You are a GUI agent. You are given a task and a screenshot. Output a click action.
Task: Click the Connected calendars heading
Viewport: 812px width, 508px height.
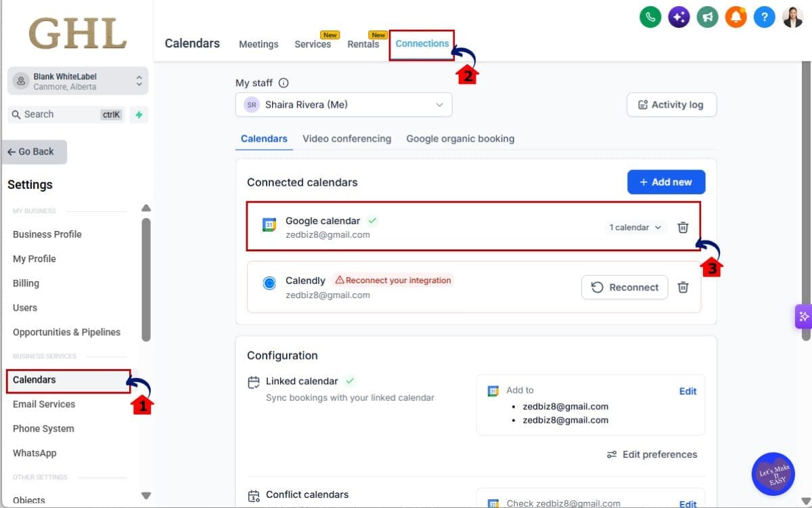302,182
